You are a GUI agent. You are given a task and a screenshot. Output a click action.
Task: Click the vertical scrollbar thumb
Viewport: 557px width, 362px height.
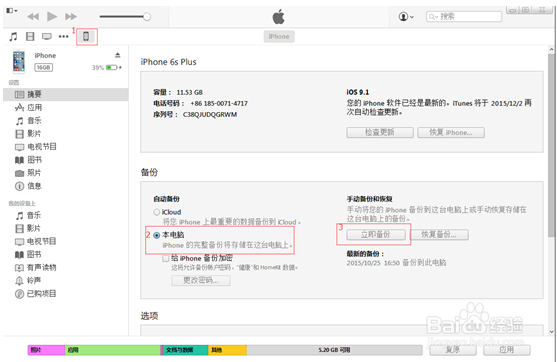[x=551, y=145]
